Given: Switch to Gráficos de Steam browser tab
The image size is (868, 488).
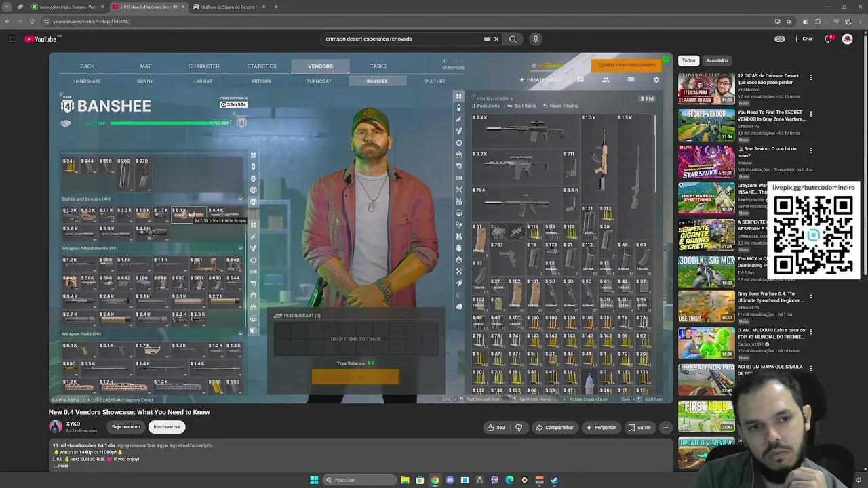Looking at the screenshot, I should pyautogui.click(x=228, y=7).
